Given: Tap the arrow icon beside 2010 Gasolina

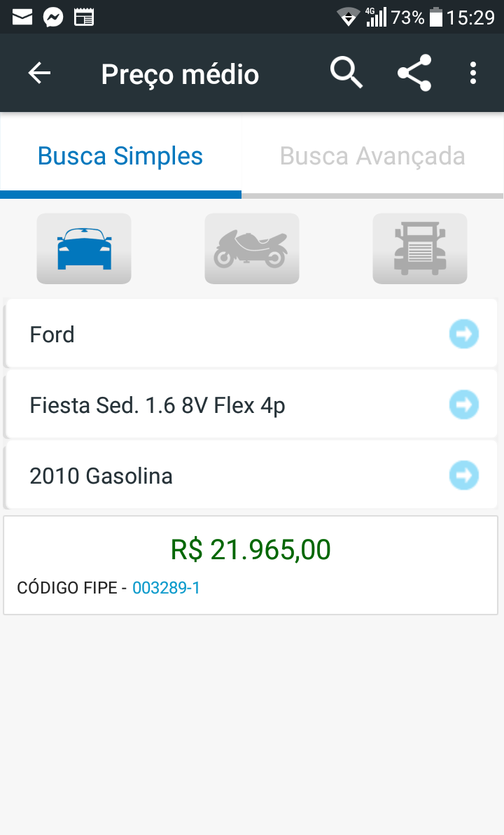Looking at the screenshot, I should (x=464, y=475).
